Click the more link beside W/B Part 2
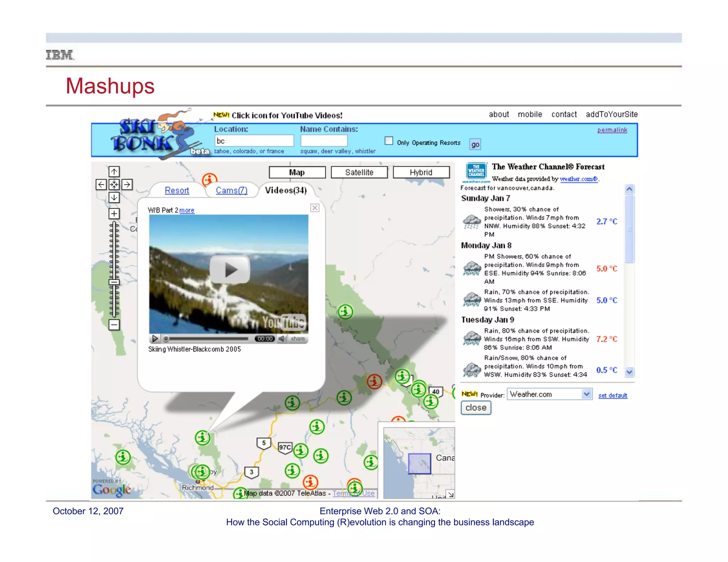Viewport: 728px width, 562px height. point(187,210)
